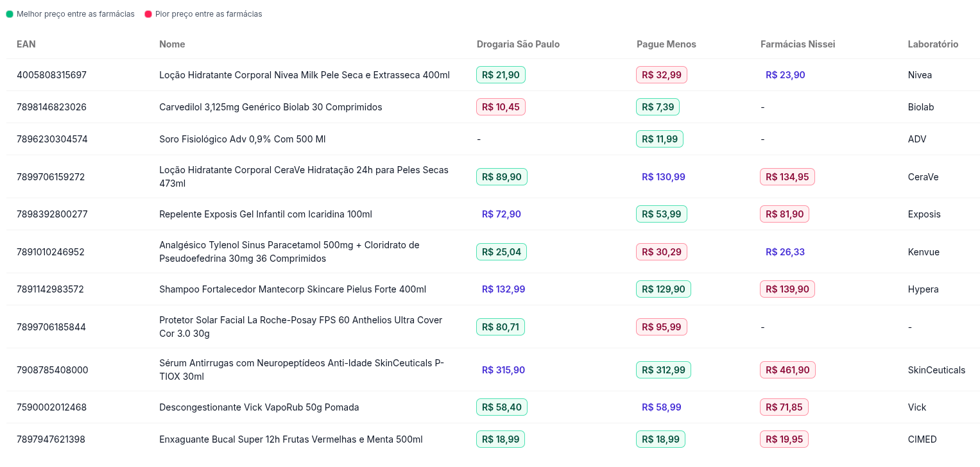Click product name 'Repelente Exposis Gel Infantil'
The image size is (980, 467).
tap(266, 214)
